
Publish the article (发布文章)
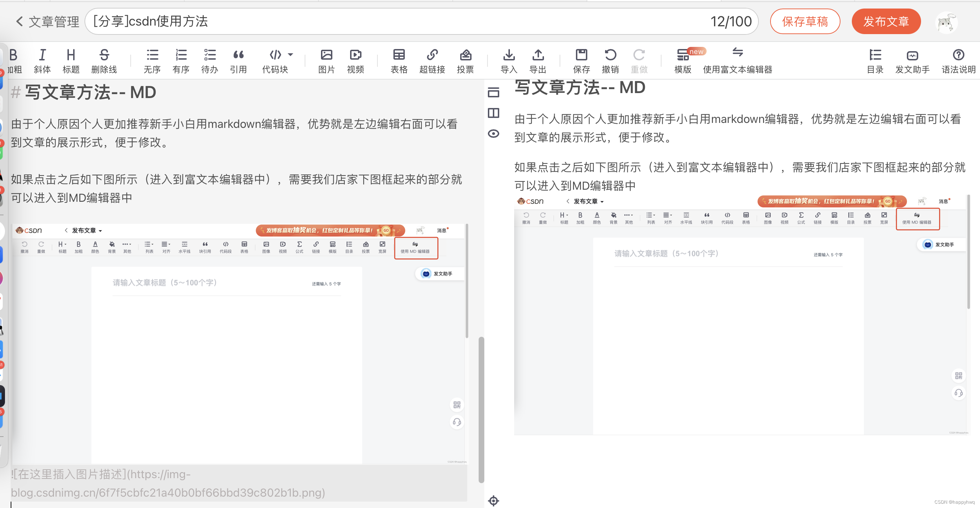click(x=886, y=22)
